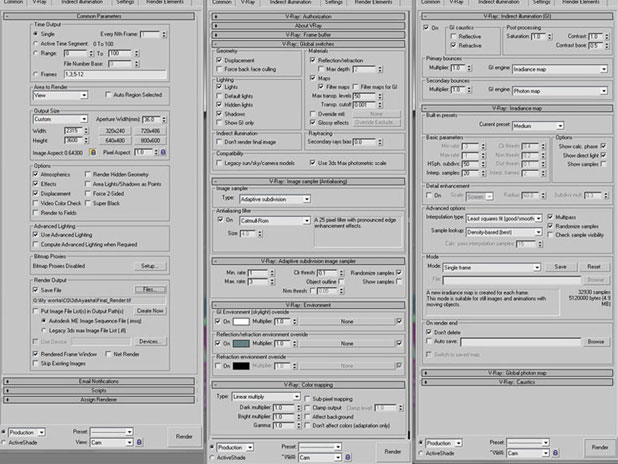Toggle Show calc. phase option

coord(603,146)
